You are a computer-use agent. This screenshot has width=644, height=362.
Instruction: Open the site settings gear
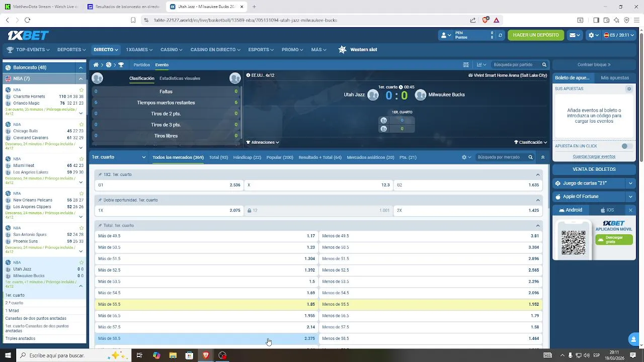coord(594,35)
